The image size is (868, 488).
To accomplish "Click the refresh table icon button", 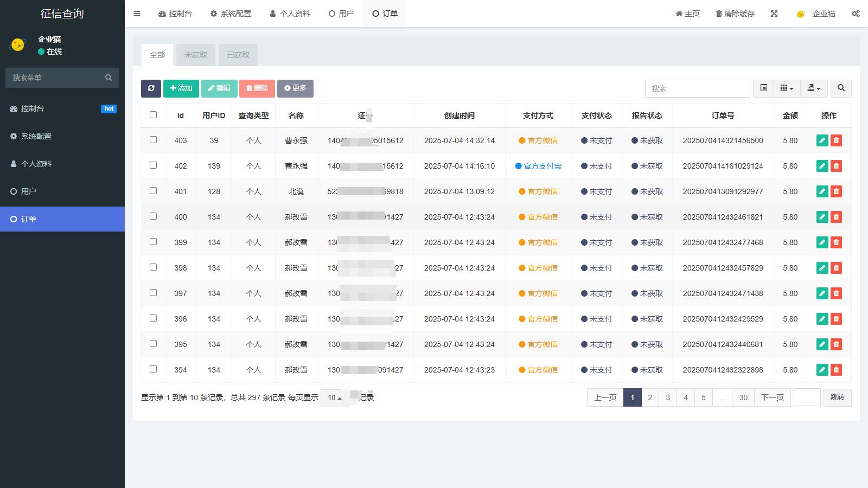I will point(151,88).
